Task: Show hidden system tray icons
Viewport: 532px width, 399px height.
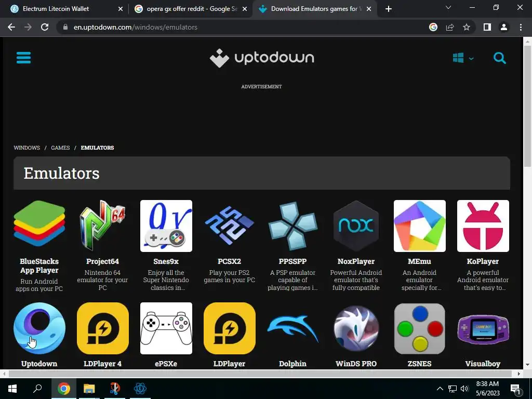Action: [440, 389]
